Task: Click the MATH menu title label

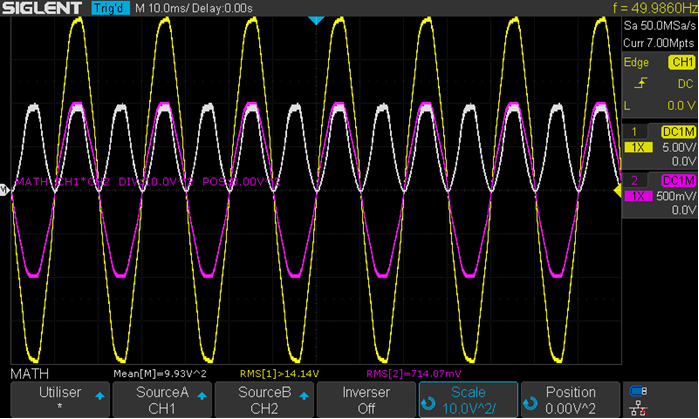Action: pos(29,374)
